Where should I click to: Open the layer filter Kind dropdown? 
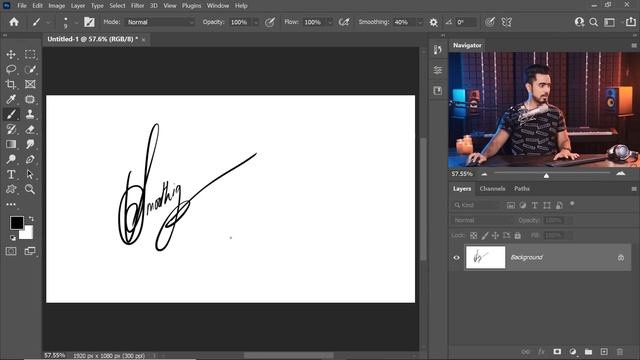pos(476,205)
